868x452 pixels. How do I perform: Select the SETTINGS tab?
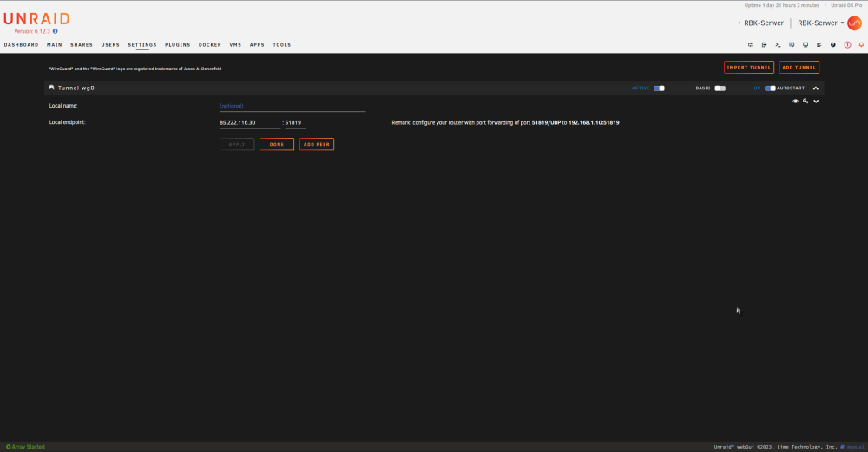pos(142,45)
